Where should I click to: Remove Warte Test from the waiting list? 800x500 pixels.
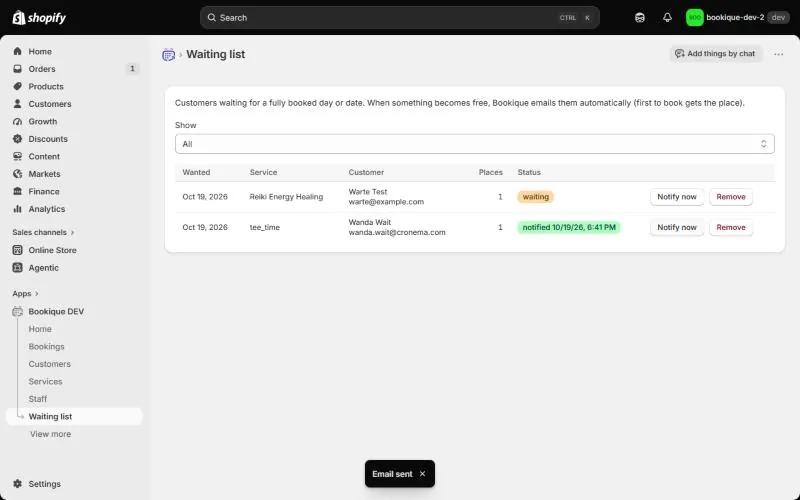coord(731,197)
